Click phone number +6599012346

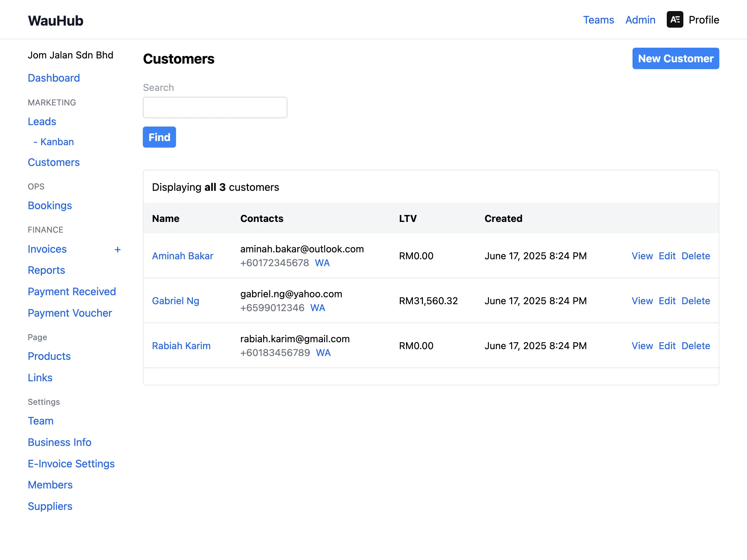pos(272,308)
